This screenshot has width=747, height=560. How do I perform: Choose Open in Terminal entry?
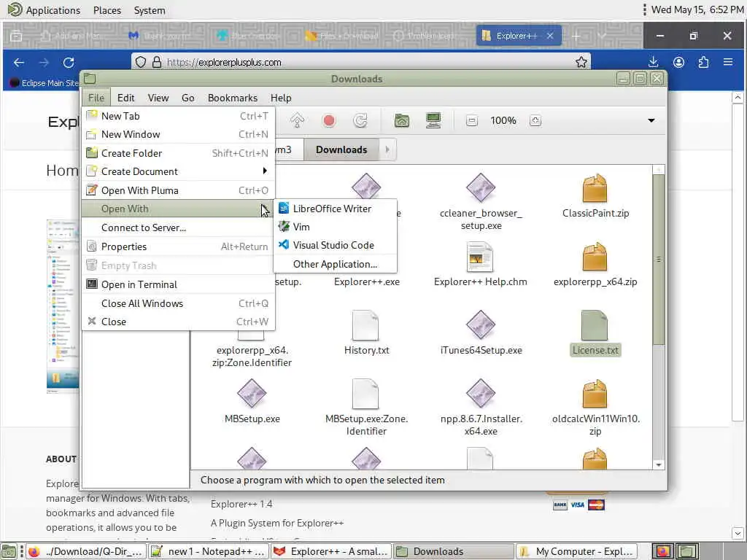pyautogui.click(x=178, y=284)
